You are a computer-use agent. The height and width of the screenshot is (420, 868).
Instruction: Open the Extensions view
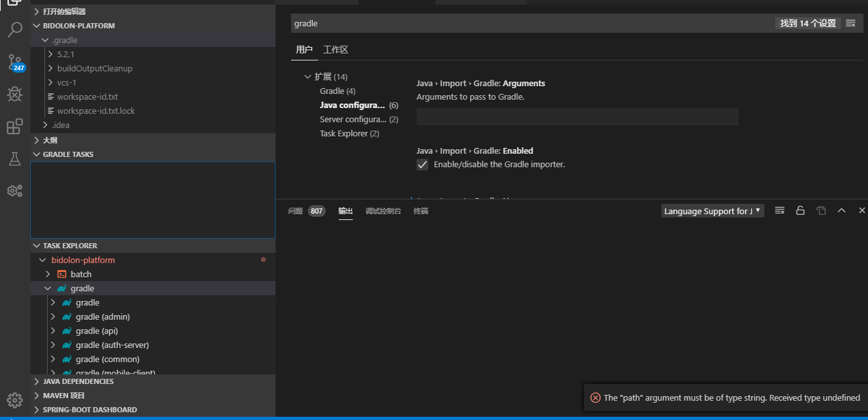pos(15,126)
